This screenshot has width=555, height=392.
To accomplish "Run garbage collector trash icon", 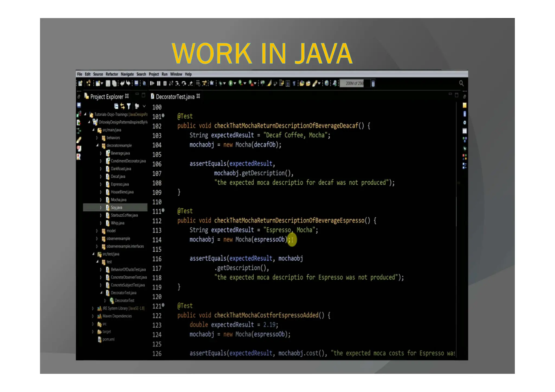I will coord(373,84).
